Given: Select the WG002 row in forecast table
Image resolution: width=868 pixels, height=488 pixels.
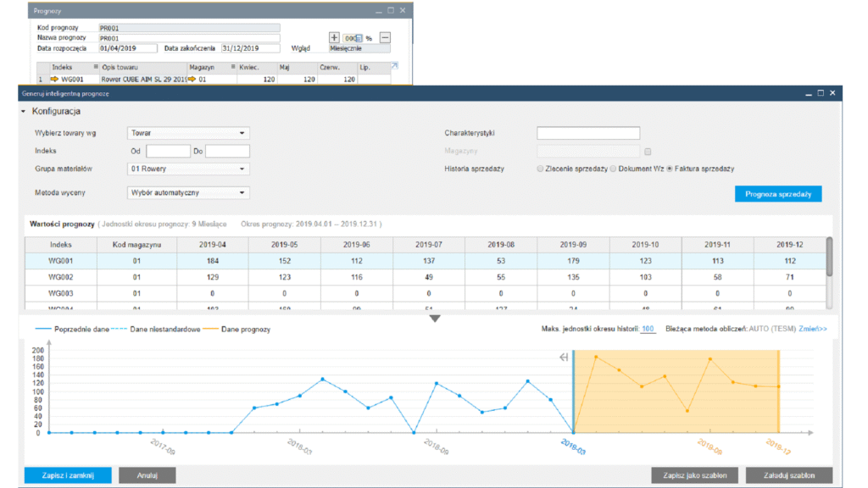Looking at the screenshot, I should pos(426,277).
